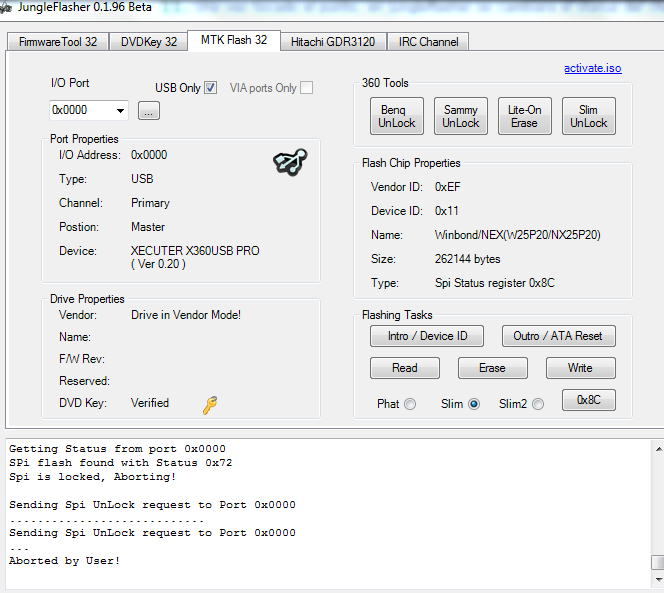
Task: Click the Write flashing task button
Action: [581, 368]
